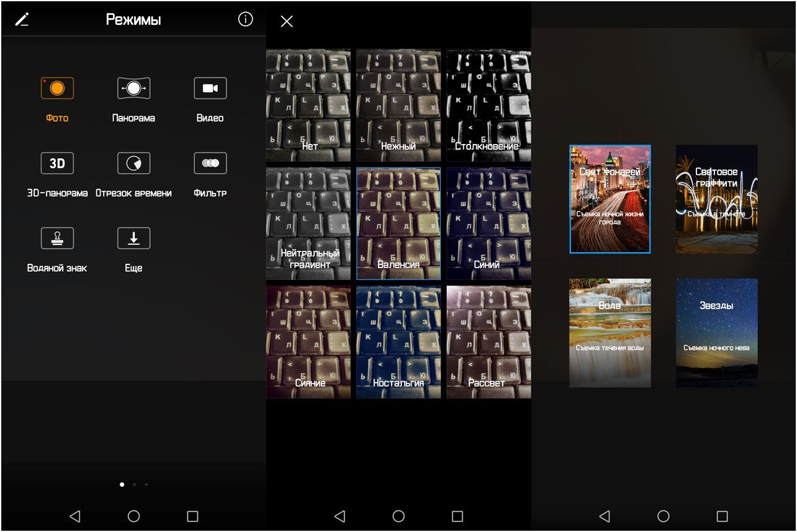The image size is (797, 532).
Task: Choose the Световое граффити card
Action: tap(716, 199)
